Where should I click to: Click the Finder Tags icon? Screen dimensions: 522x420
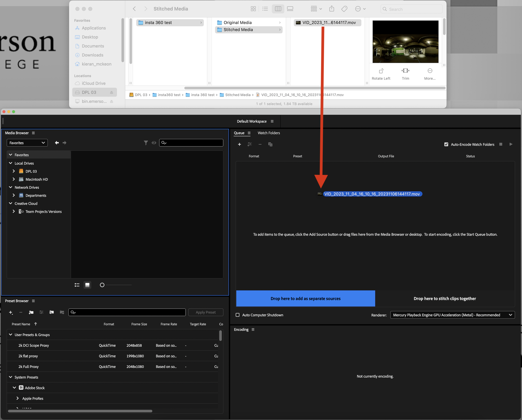coord(344,9)
